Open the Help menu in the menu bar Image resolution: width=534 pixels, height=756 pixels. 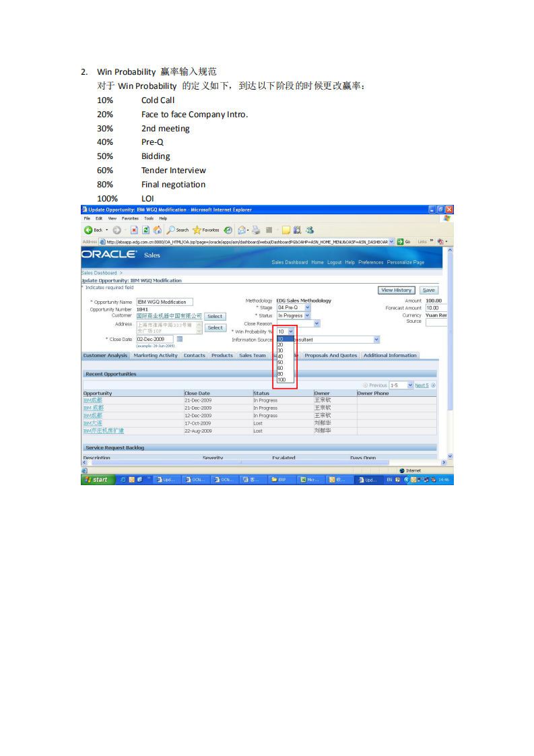point(164,218)
